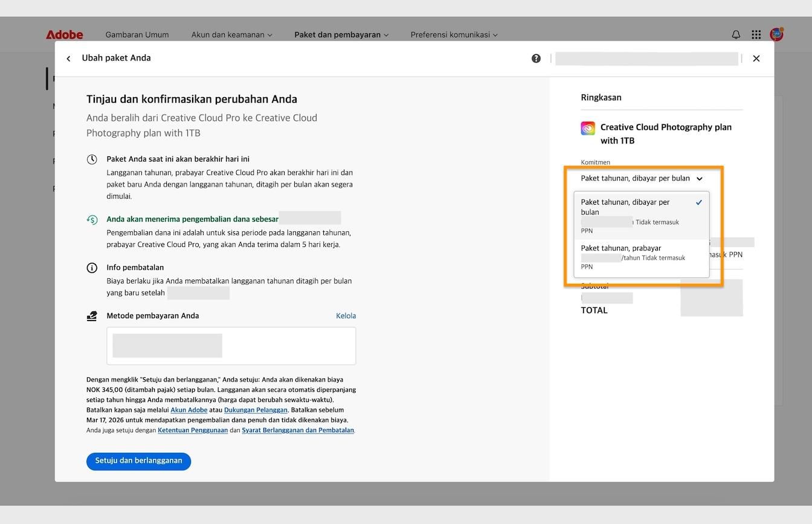Click the payment icon beside Metode pembayaran Anda
The width and height of the screenshot is (812, 524).
click(x=92, y=316)
